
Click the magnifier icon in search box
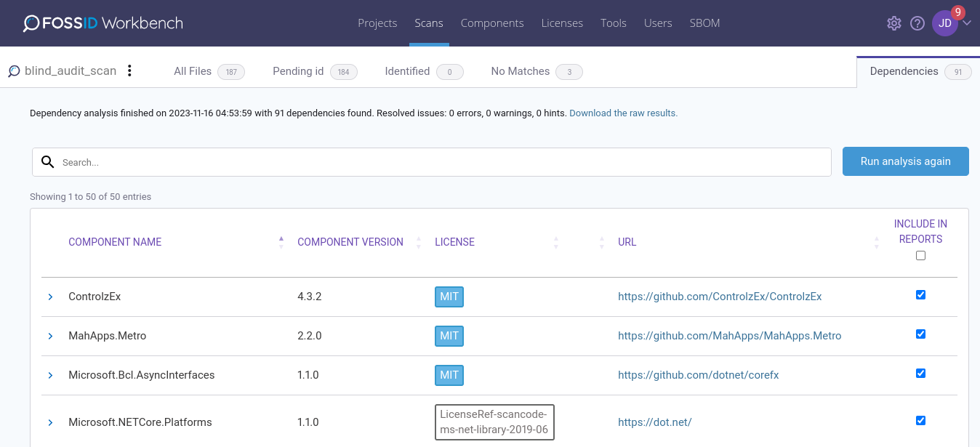point(48,161)
